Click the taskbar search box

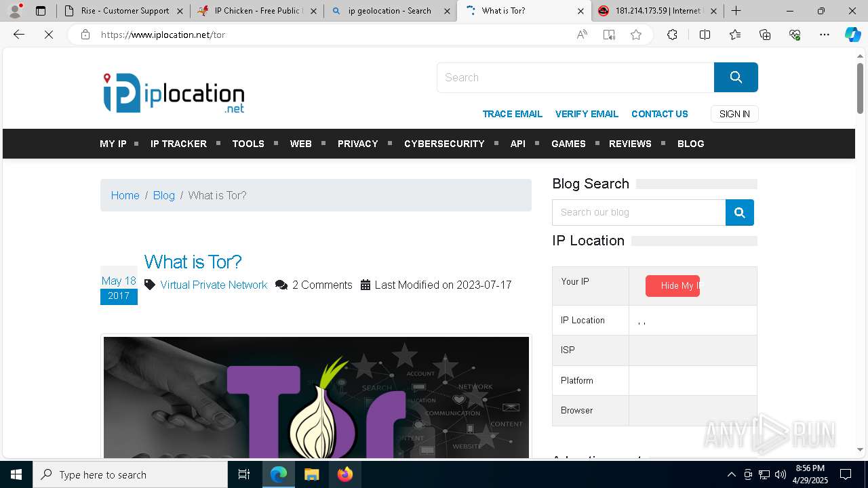coord(130,474)
